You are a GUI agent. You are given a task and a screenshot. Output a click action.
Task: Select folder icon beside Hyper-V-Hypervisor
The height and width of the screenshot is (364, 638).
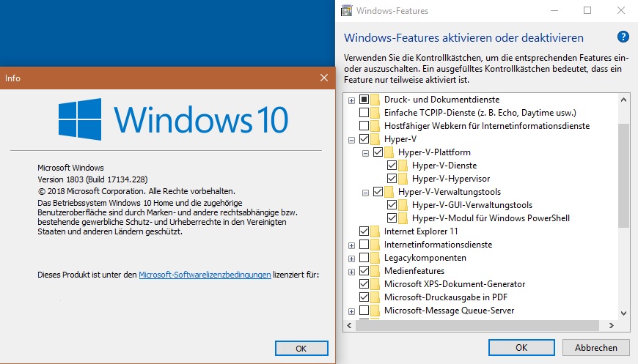403,179
